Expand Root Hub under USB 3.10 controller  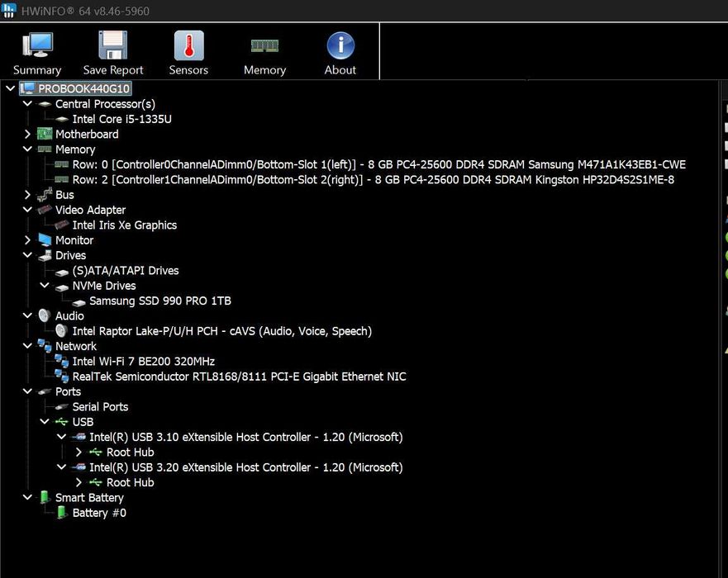(79, 452)
